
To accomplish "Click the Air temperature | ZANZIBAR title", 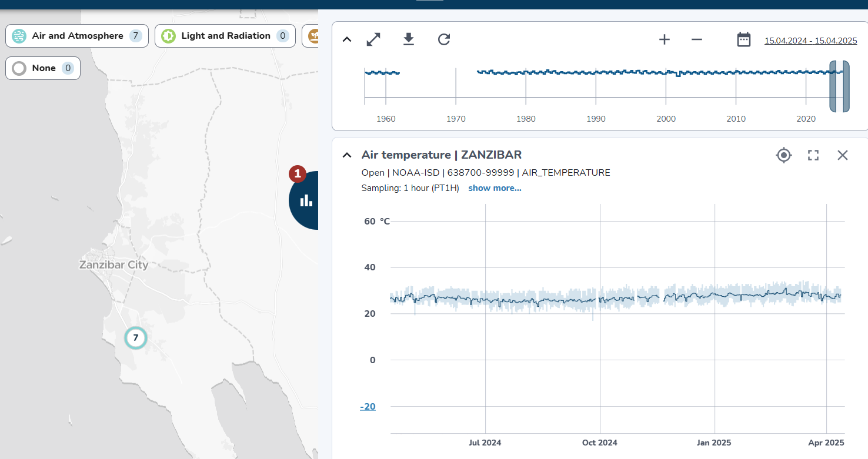I will (x=442, y=155).
